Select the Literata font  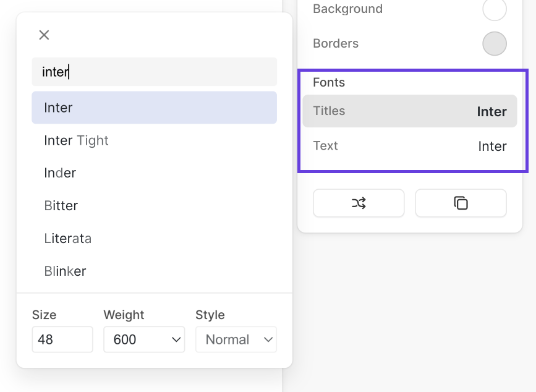(67, 238)
